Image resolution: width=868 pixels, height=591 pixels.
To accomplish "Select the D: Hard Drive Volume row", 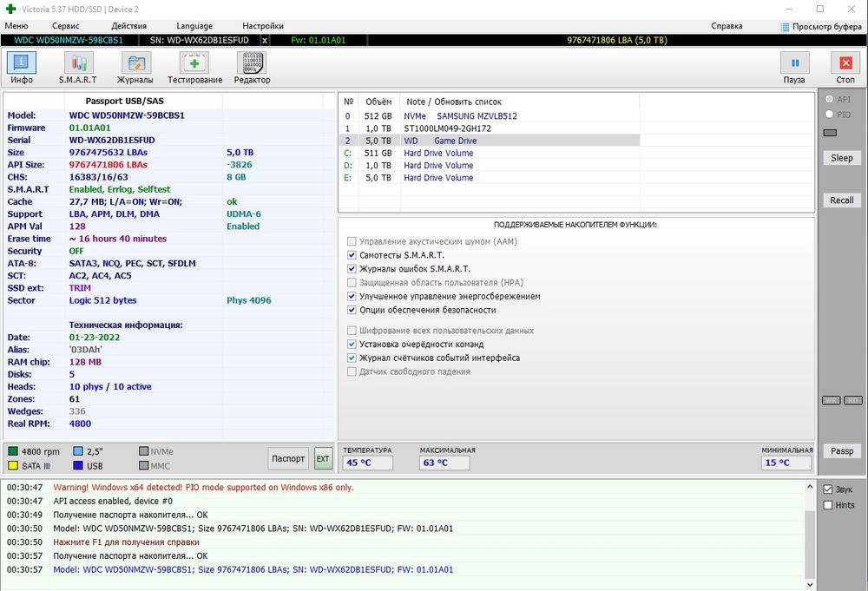I will 490,166.
